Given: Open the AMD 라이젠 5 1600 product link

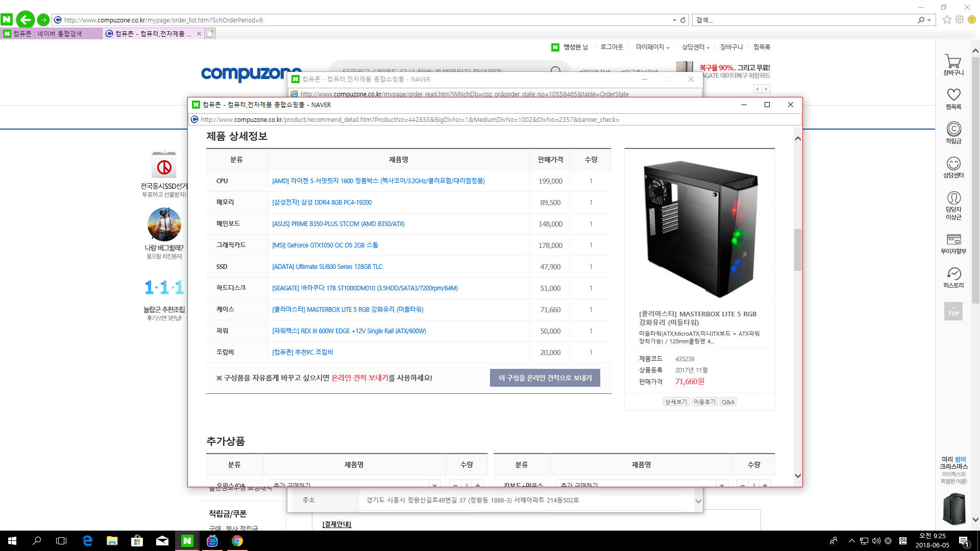Looking at the screenshot, I should [378, 181].
